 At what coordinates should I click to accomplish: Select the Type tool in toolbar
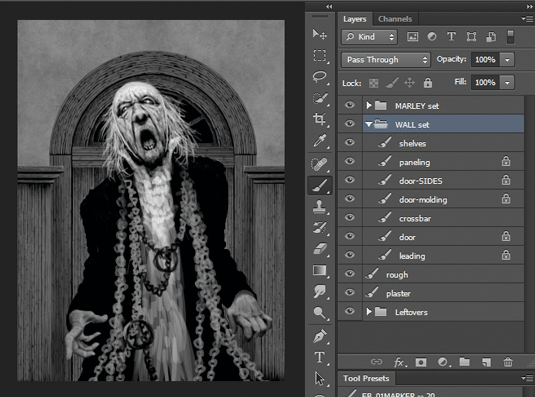pos(319,357)
